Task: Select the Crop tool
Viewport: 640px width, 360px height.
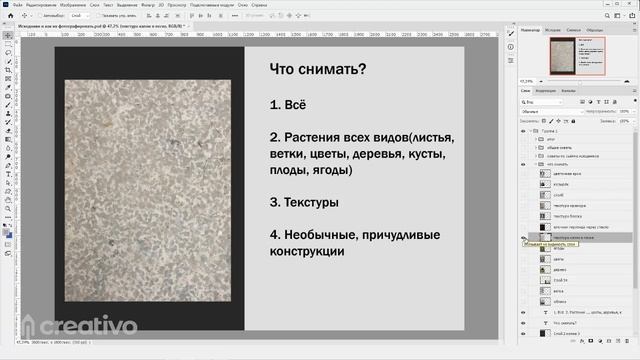Action: [8, 70]
